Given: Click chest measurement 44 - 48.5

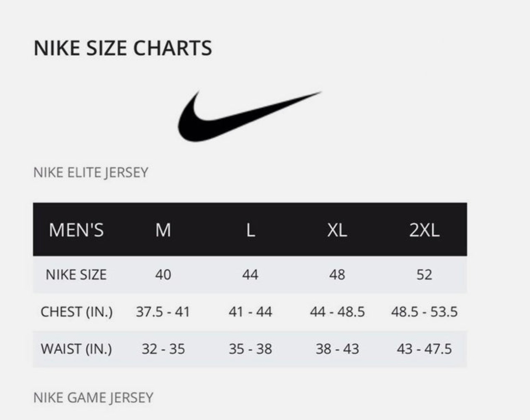Looking at the screenshot, I should coord(337,311).
